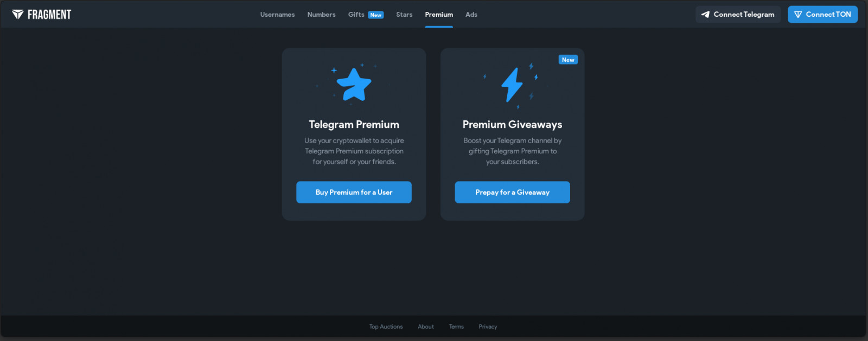Open the Usernames tab
The height and width of the screenshot is (341, 868).
(x=277, y=15)
